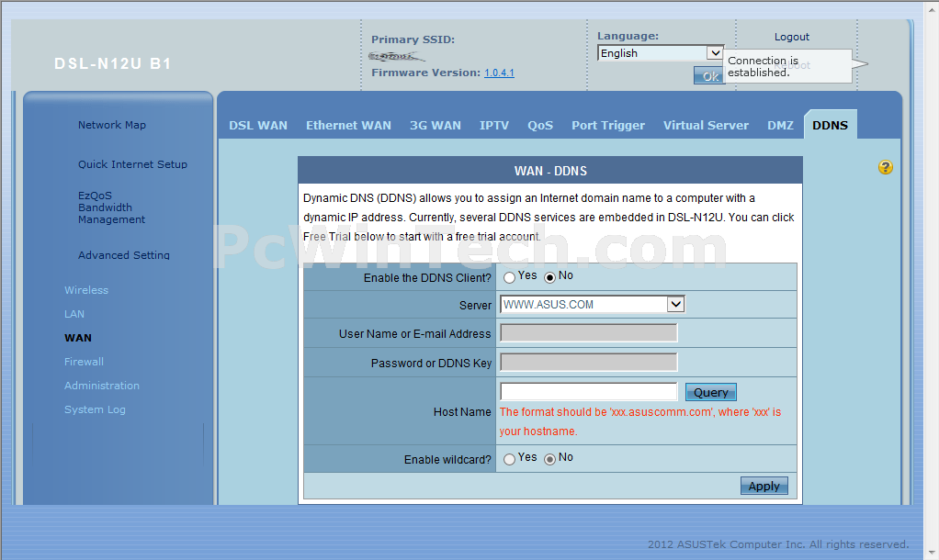Select the DDNS tab
939x560 pixels.
point(830,126)
